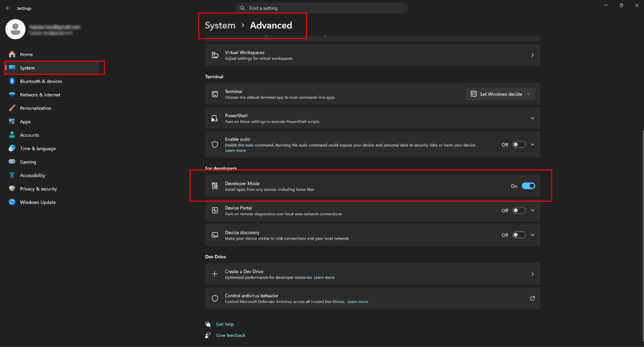Open Privacy & security settings
Viewport: 644px width, 347px height.
point(39,188)
